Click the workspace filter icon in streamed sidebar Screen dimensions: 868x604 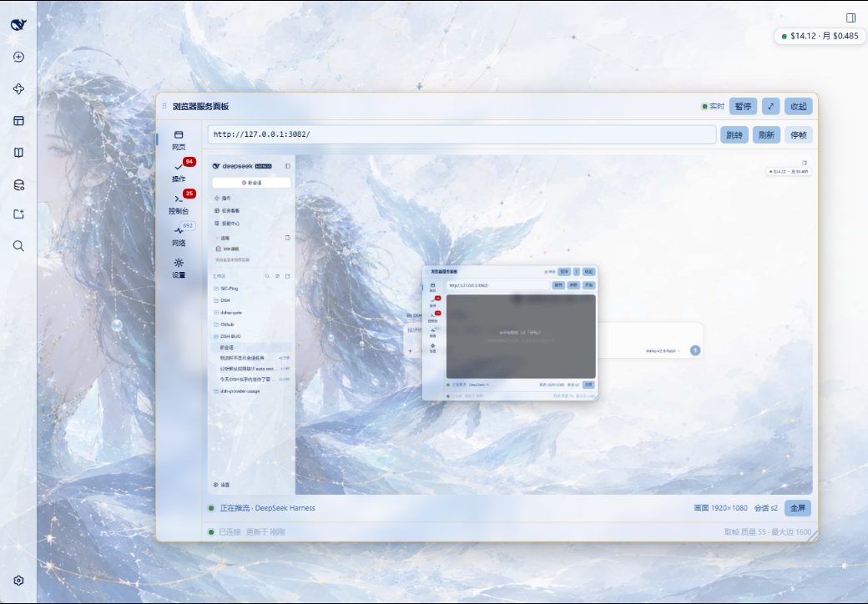point(277,276)
